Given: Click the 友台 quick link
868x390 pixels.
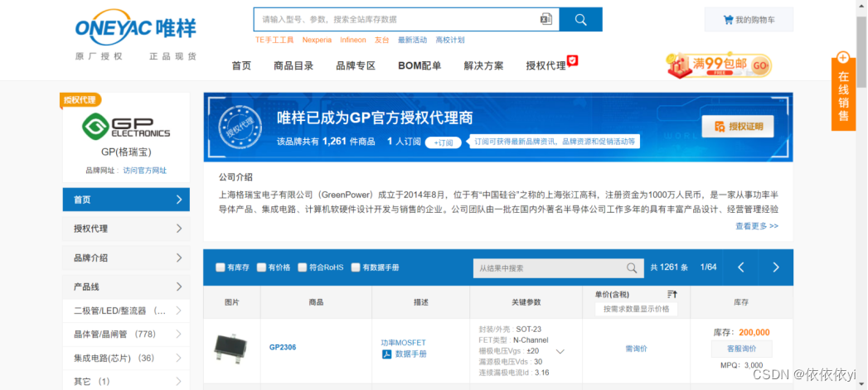Looking at the screenshot, I should click(x=382, y=40).
